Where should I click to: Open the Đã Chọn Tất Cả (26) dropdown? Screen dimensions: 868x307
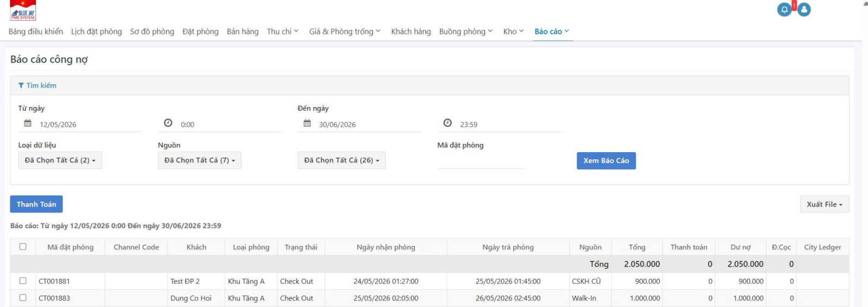341,160
